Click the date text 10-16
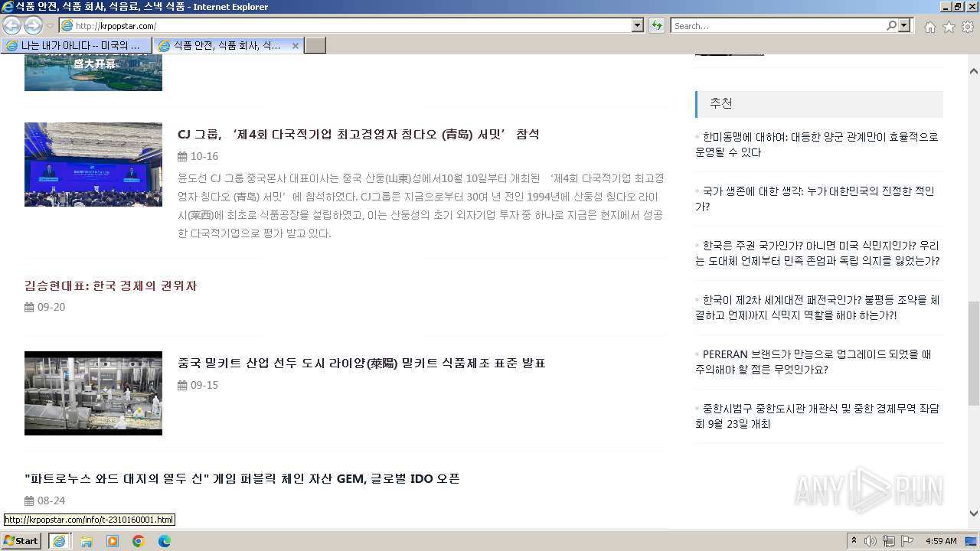 tap(204, 156)
